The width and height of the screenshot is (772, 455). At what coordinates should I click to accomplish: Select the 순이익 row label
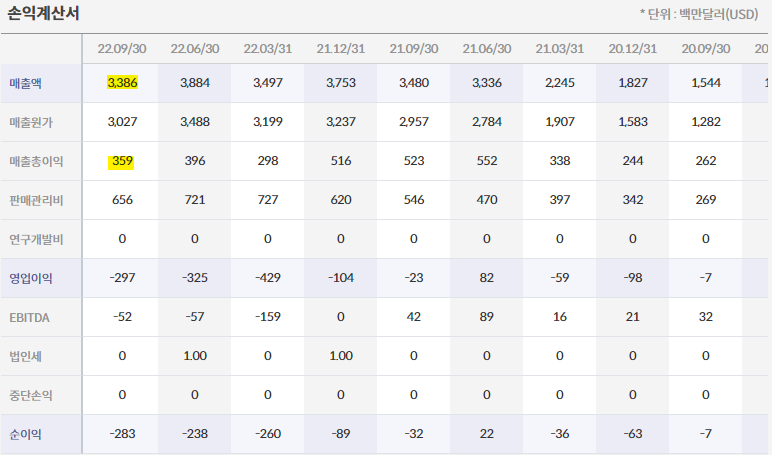point(25,434)
